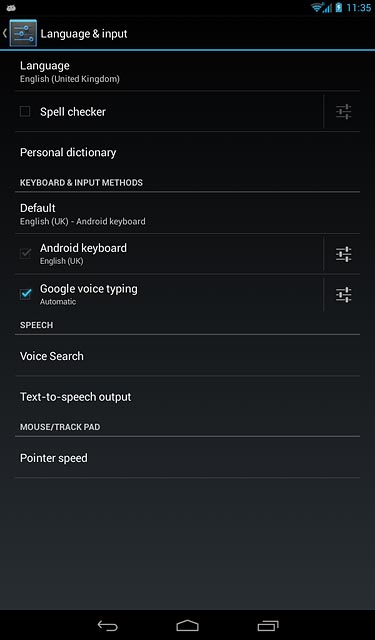The image size is (375, 640).
Task: Open Language selection, English (United Kingdom)
Action: (187, 71)
